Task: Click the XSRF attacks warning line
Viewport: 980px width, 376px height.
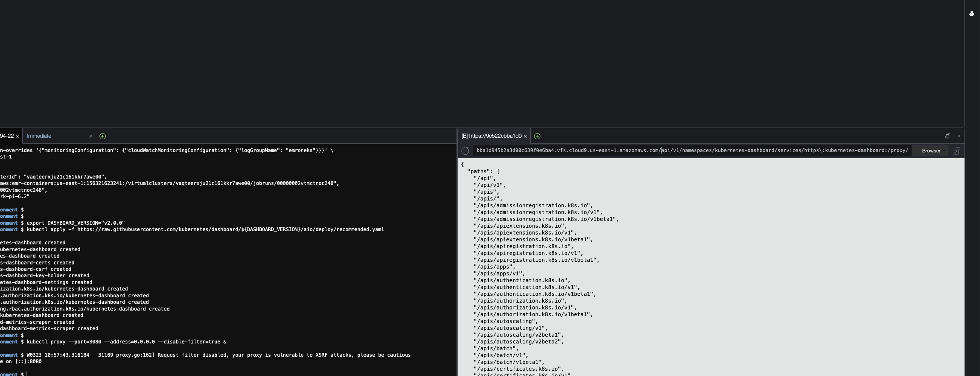Action: point(218,355)
